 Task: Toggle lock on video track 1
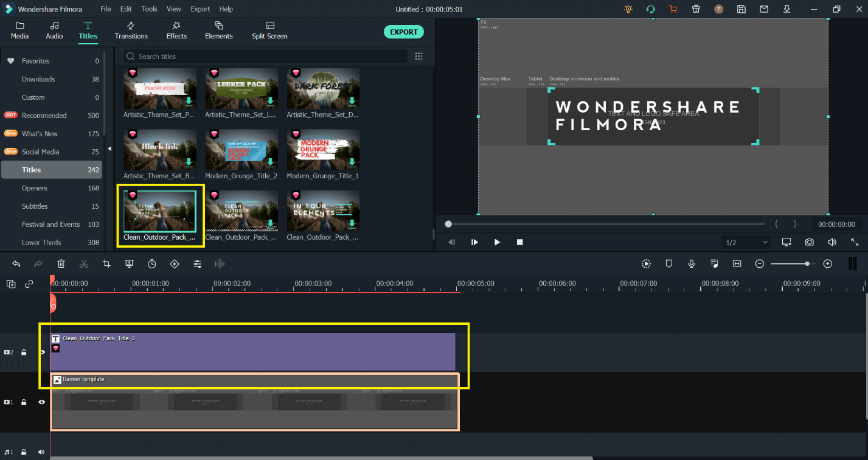tap(24, 402)
